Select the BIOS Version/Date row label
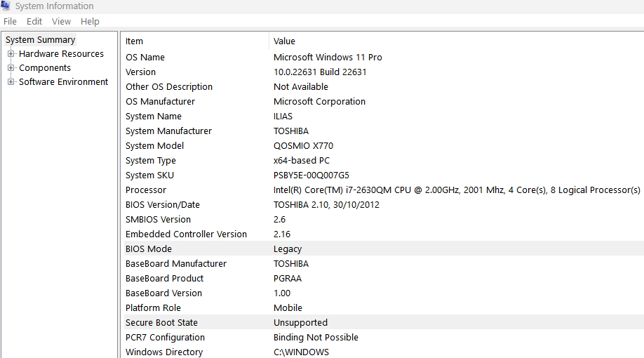The height and width of the screenshot is (358, 644). click(163, 205)
